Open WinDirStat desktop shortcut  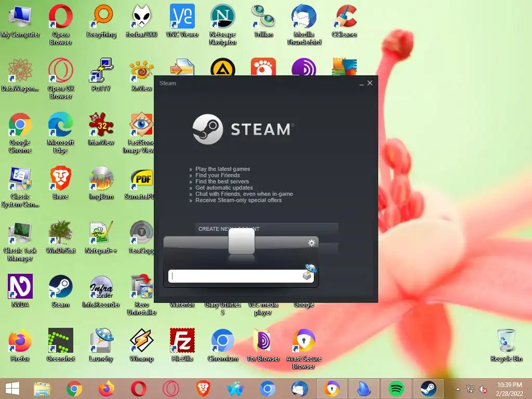pos(60,237)
